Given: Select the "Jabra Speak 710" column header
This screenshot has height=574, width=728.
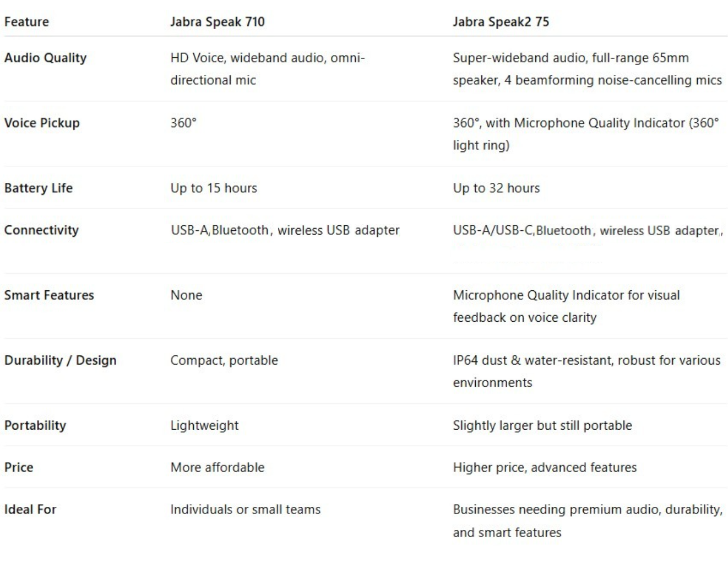Looking at the screenshot, I should coord(217,22).
